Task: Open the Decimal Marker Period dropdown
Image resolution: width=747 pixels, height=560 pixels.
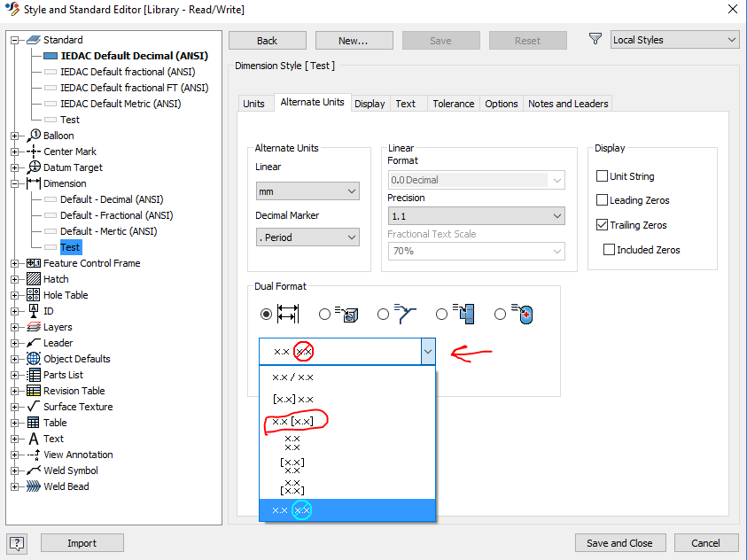Action: tap(307, 237)
